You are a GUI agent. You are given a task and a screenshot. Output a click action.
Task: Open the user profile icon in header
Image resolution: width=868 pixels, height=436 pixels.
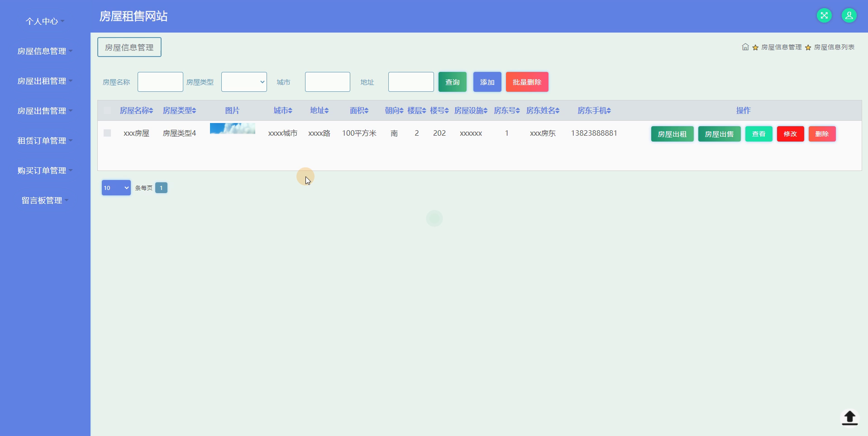pyautogui.click(x=849, y=15)
